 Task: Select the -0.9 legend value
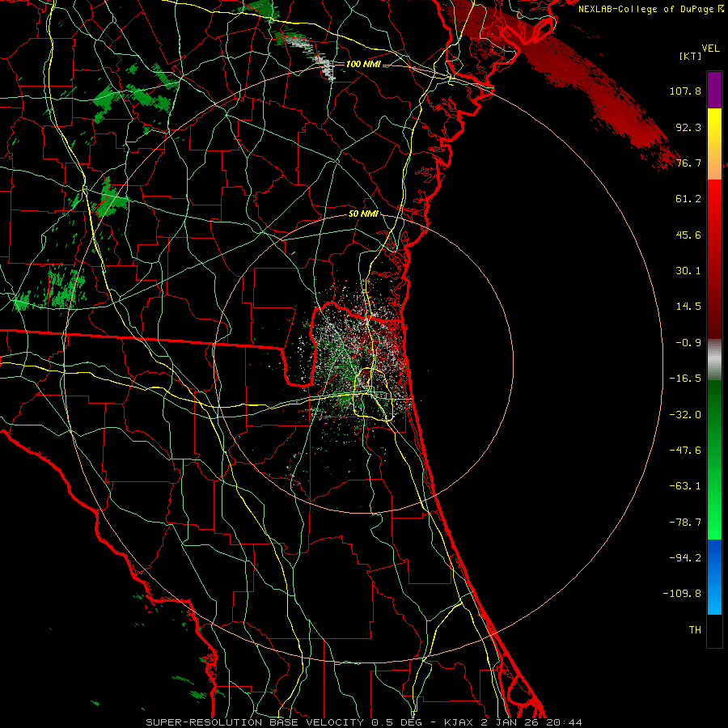pos(688,343)
